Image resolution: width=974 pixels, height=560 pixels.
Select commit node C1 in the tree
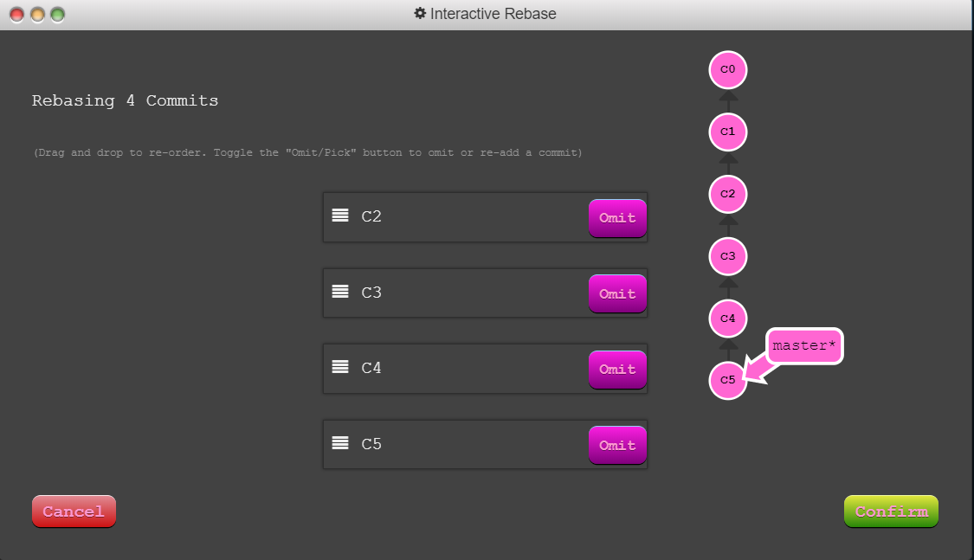click(x=727, y=132)
